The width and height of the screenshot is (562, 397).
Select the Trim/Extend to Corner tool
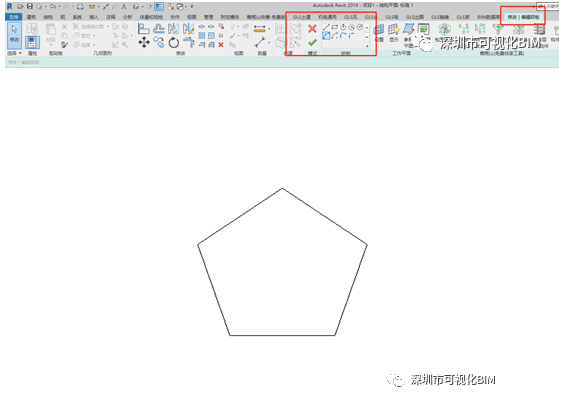[x=189, y=43]
